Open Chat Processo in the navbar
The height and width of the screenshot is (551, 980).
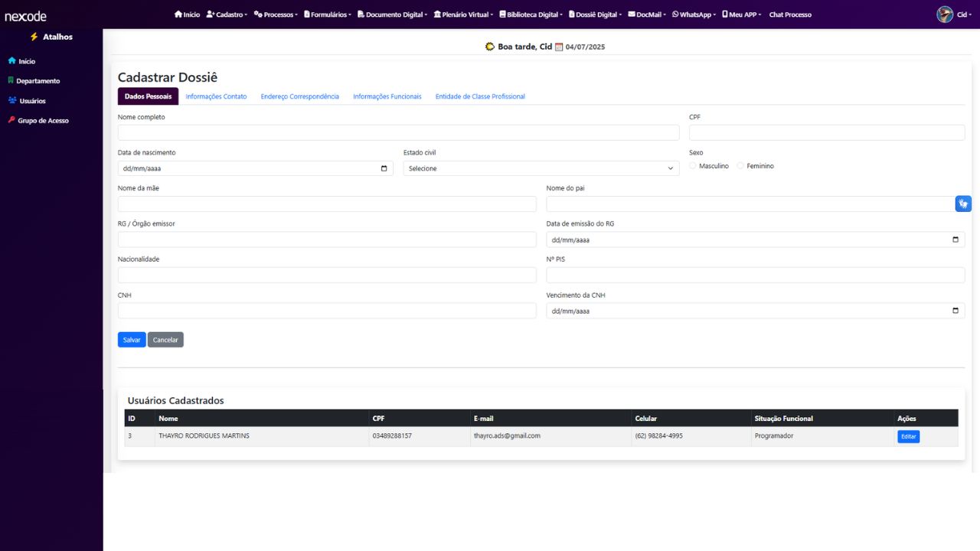(x=790, y=15)
